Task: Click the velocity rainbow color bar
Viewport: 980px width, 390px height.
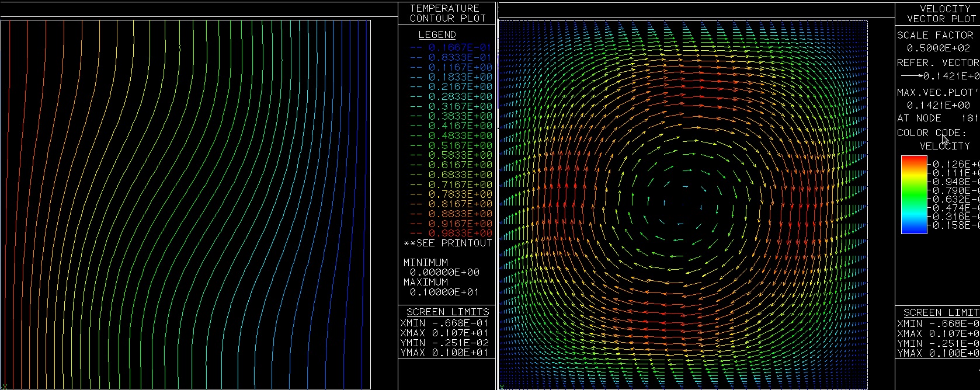Action: coord(914,194)
